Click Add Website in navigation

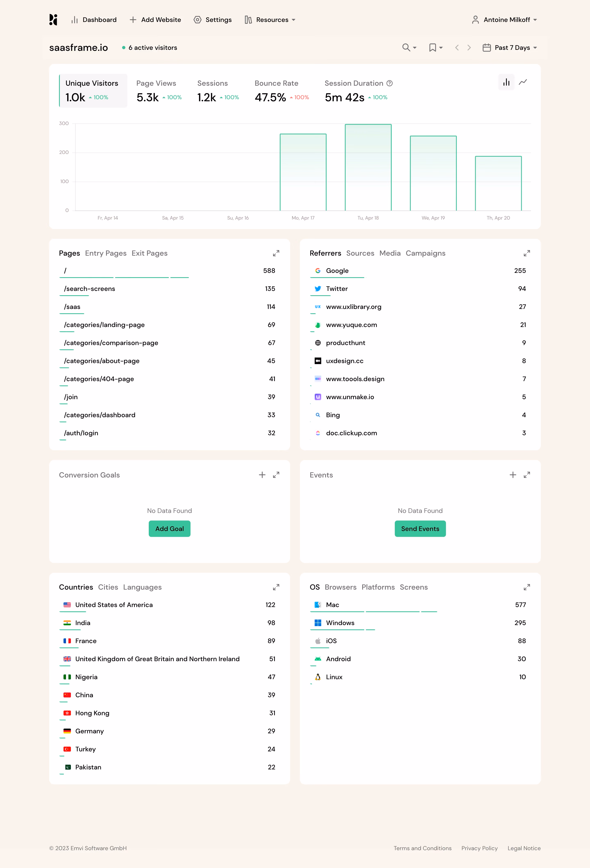pyautogui.click(x=155, y=20)
